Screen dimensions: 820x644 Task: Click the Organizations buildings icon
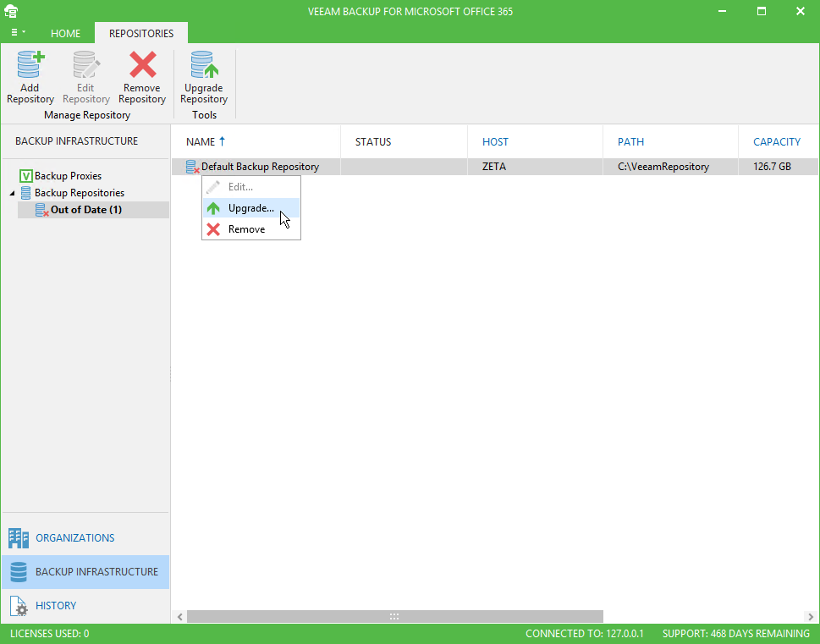click(19, 538)
